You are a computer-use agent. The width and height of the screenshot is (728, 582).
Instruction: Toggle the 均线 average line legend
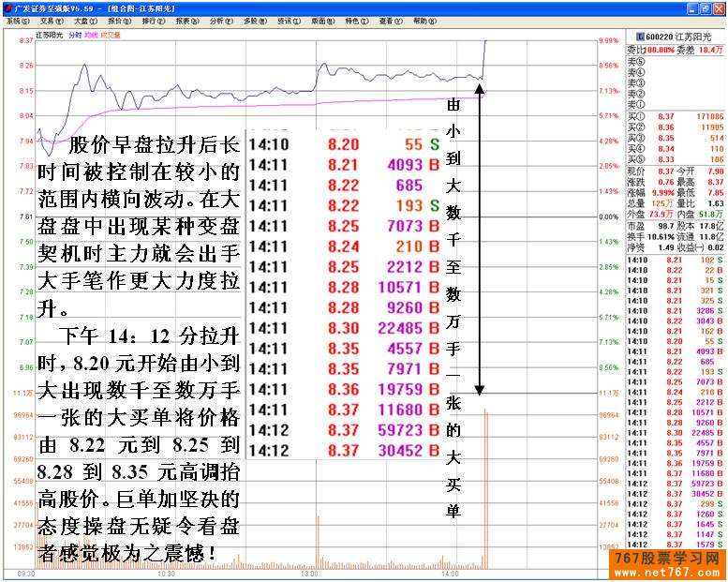91,35
